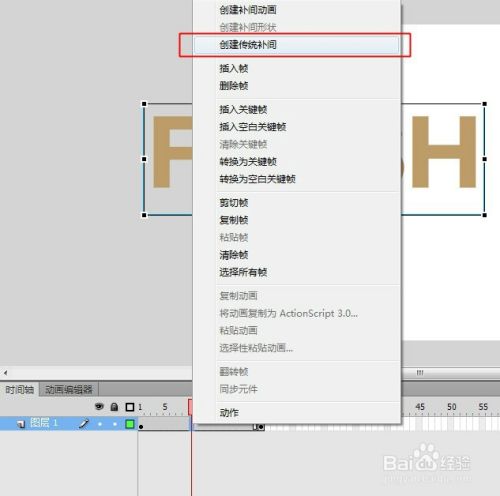The image size is (500, 496).
Task: Open 动作 from context menu
Action: tap(229, 413)
